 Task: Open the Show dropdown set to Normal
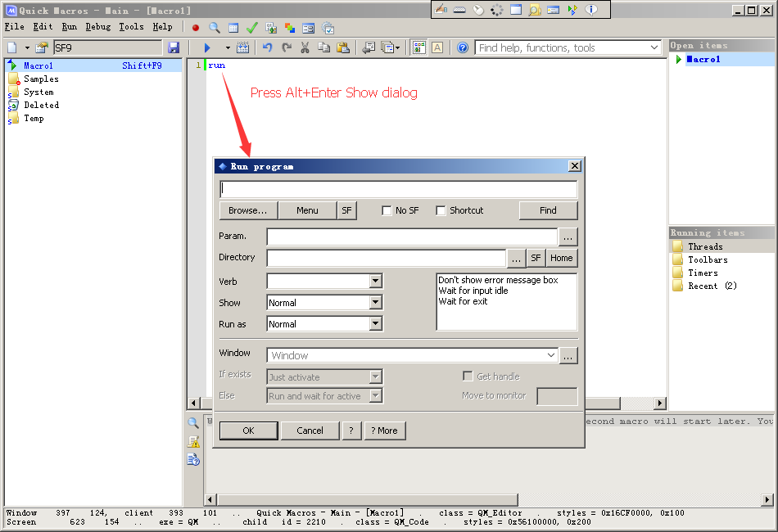pyautogui.click(x=376, y=303)
